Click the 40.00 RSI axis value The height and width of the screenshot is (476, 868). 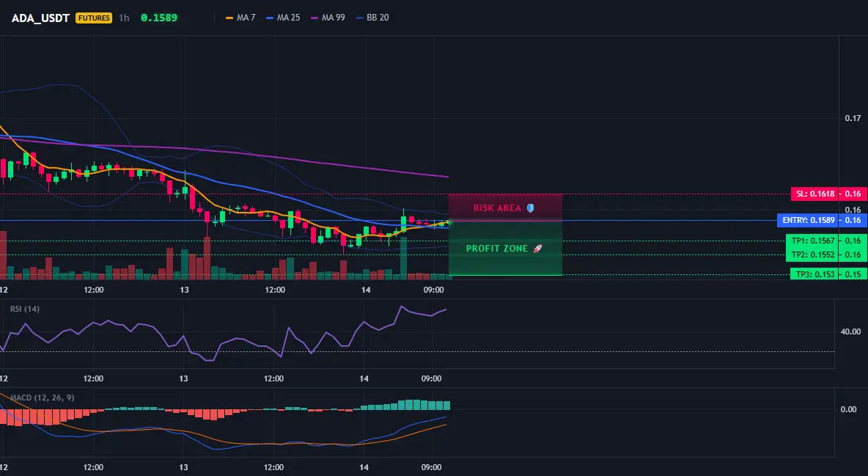pos(851,332)
